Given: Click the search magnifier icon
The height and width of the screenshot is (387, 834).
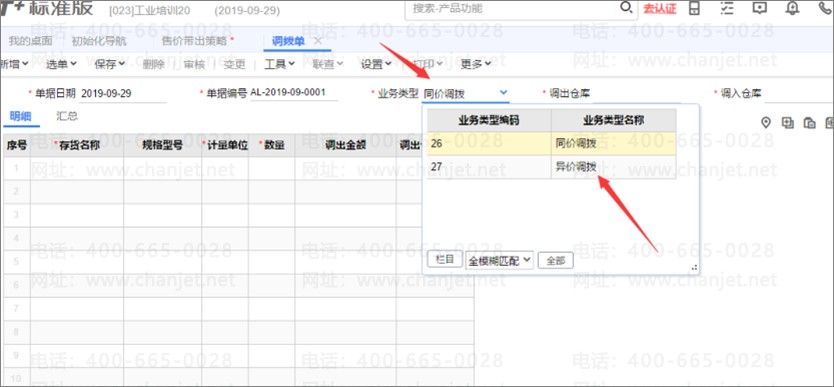Looking at the screenshot, I should pos(628,8).
